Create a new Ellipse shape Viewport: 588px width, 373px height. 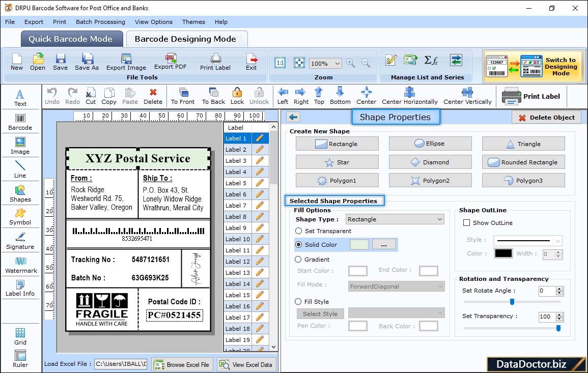point(430,144)
